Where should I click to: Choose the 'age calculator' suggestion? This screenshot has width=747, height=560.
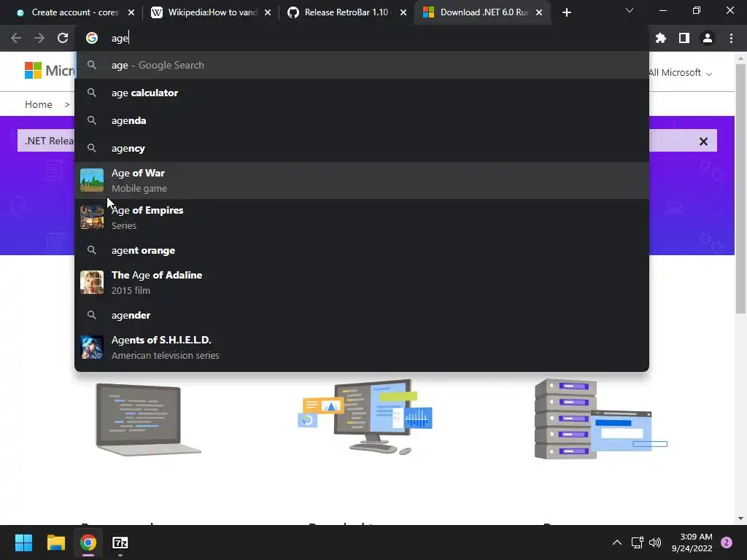point(362,93)
